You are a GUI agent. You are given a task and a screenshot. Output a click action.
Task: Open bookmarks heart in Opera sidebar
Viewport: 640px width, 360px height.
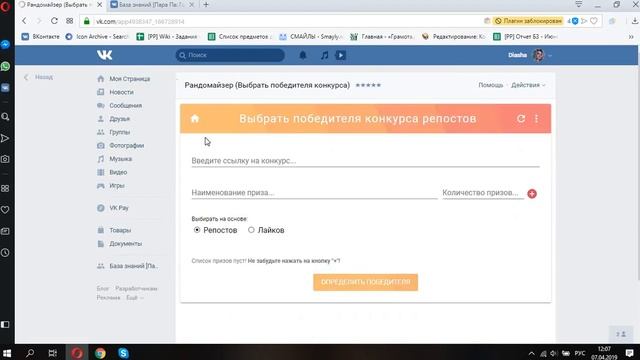[5, 210]
